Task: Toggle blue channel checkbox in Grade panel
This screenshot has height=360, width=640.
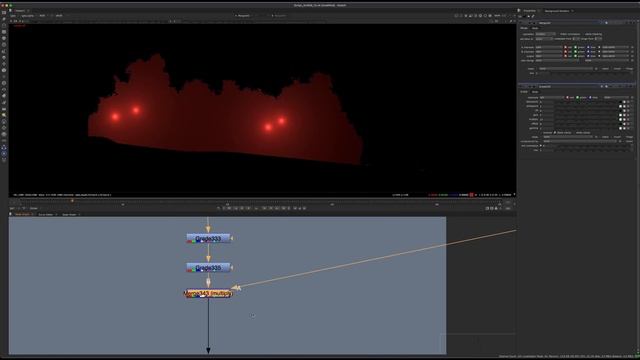Action: [590, 98]
